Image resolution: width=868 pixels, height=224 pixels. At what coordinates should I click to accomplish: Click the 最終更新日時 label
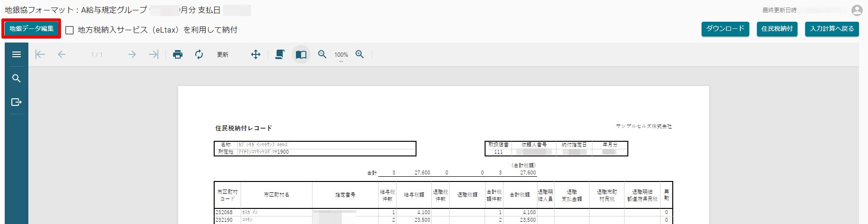[779, 10]
